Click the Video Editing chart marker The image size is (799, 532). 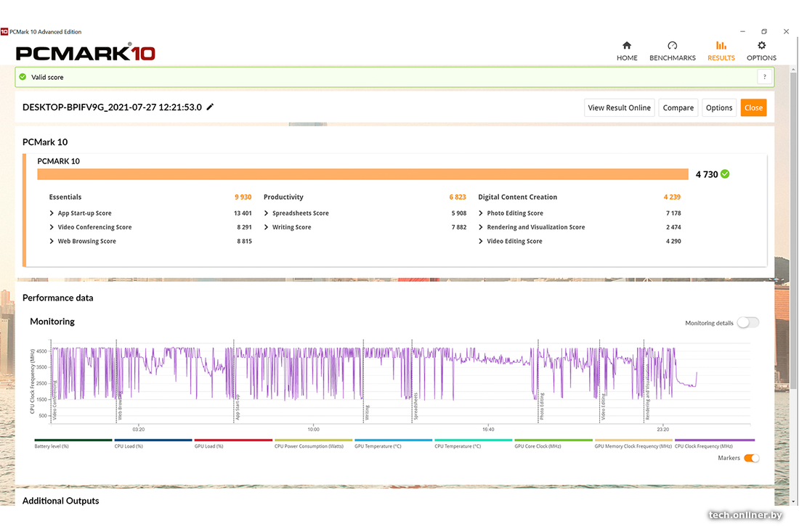[x=603, y=406]
